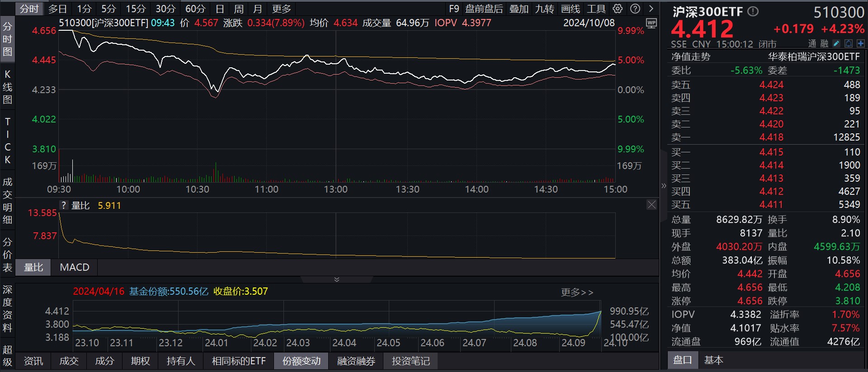Image resolution: width=868 pixels, height=372 pixels.
Task: Switch to the 15分 chart period
Action: [x=136, y=9]
